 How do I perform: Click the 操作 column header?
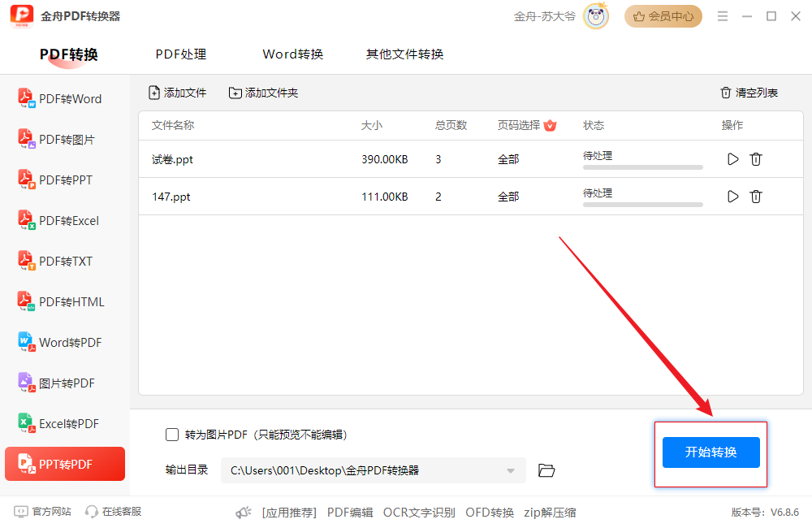coord(732,125)
